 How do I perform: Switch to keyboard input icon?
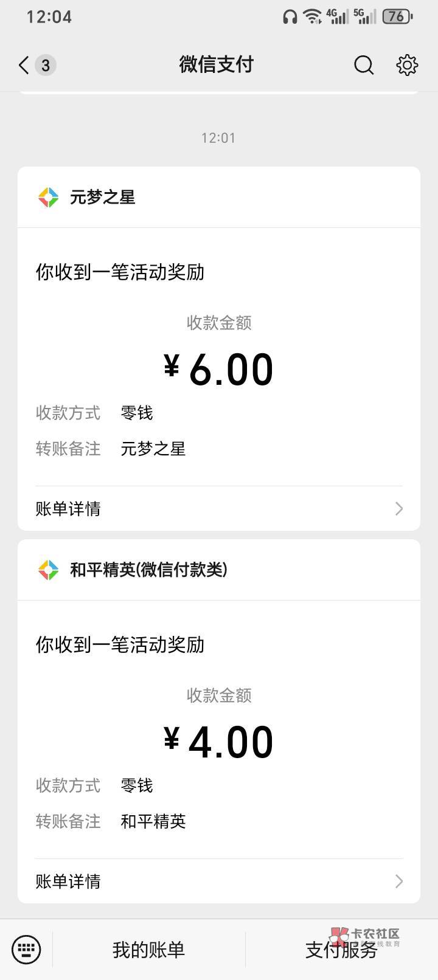click(26, 949)
